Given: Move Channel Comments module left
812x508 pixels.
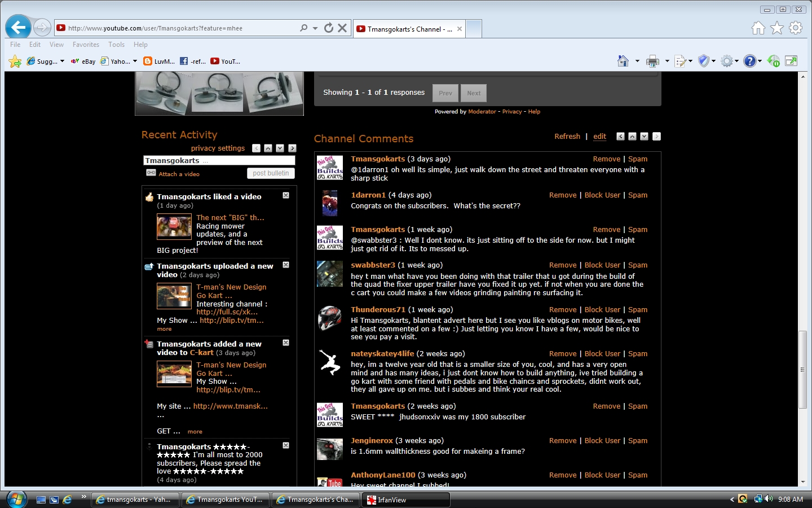Looking at the screenshot, I should coord(621,137).
